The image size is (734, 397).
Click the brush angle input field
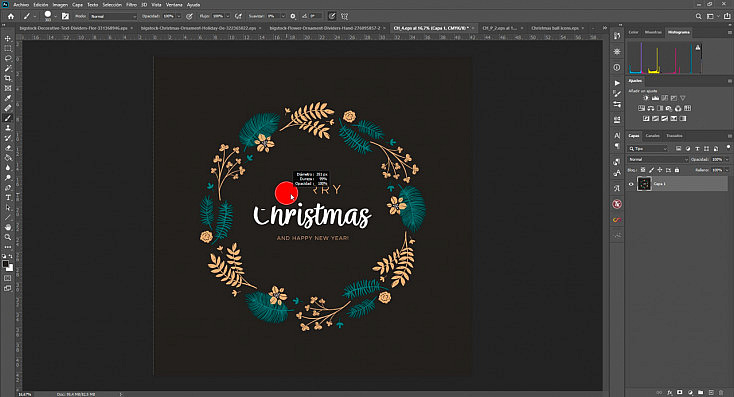(x=315, y=16)
